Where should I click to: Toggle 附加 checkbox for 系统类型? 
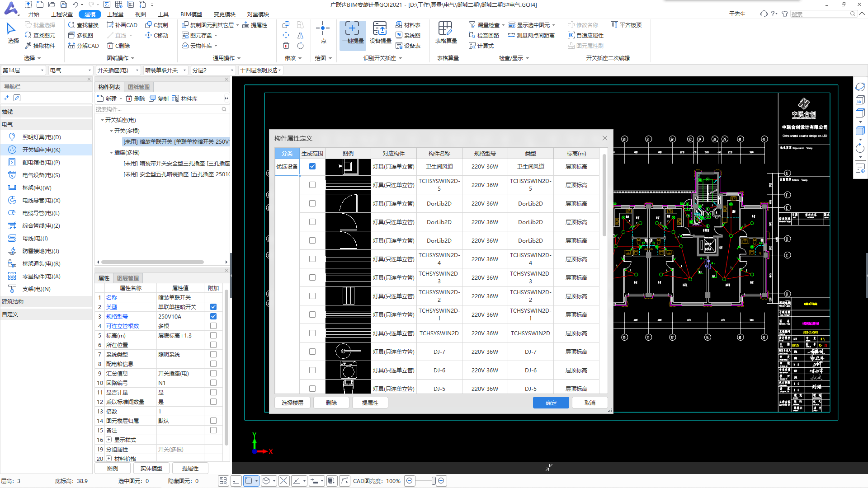point(213,354)
